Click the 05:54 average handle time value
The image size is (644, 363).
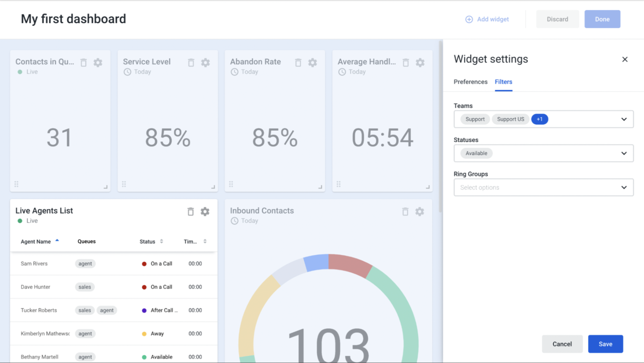pos(382,138)
